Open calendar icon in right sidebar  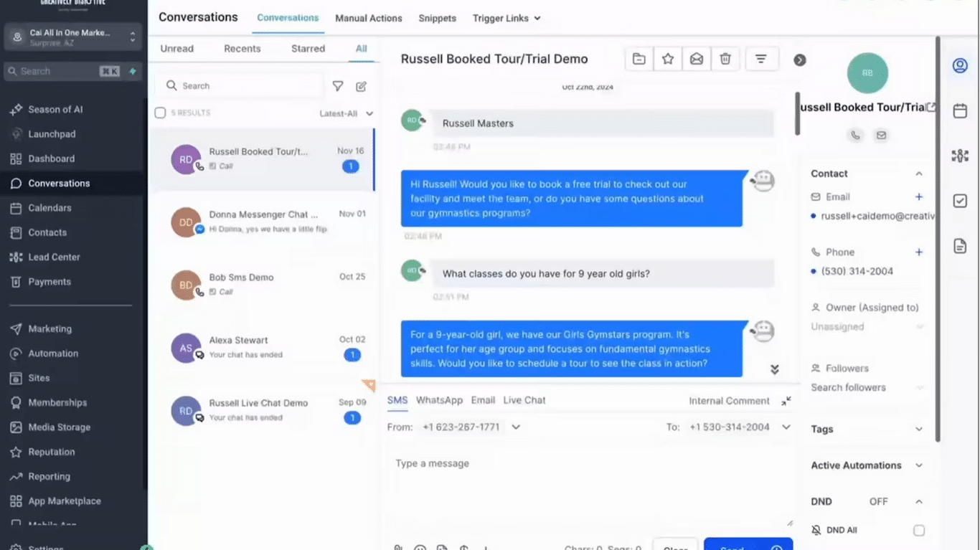tap(960, 111)
